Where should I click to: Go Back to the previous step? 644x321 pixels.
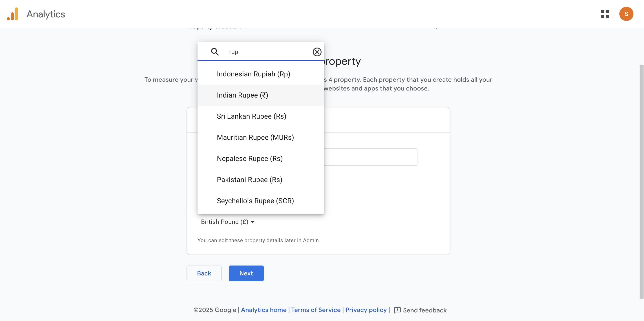click(204, 273)
